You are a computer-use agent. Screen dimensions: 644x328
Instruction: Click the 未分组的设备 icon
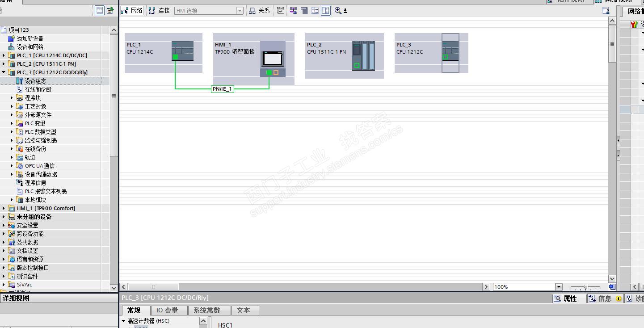pos(12,217)
